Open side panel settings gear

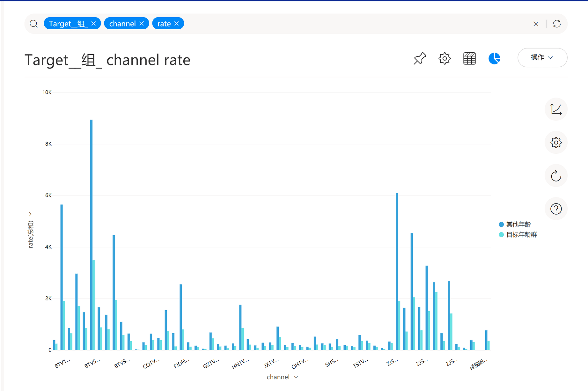coord(556,143)
